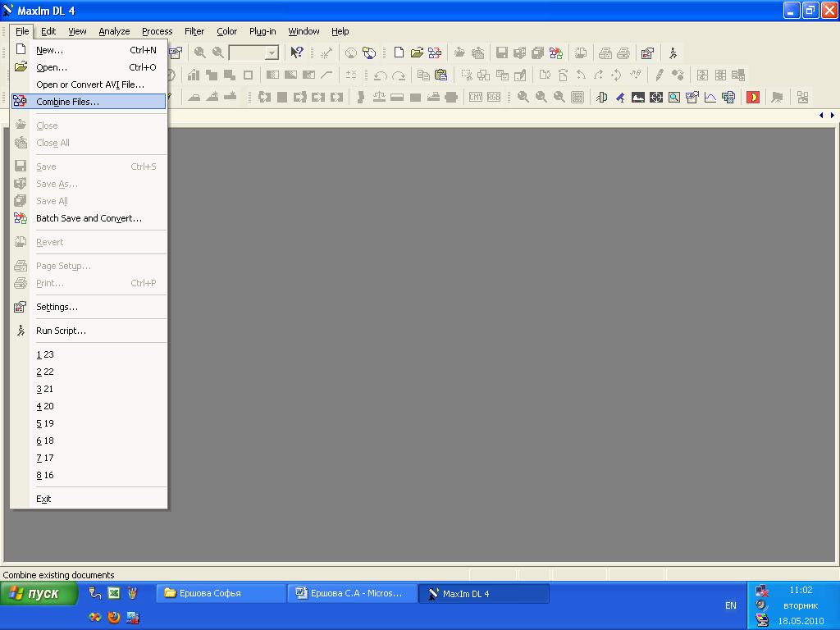Viewport: 840px width, 630px height.
Task: Open recent file 23 from list
Action: coord(45,354)
